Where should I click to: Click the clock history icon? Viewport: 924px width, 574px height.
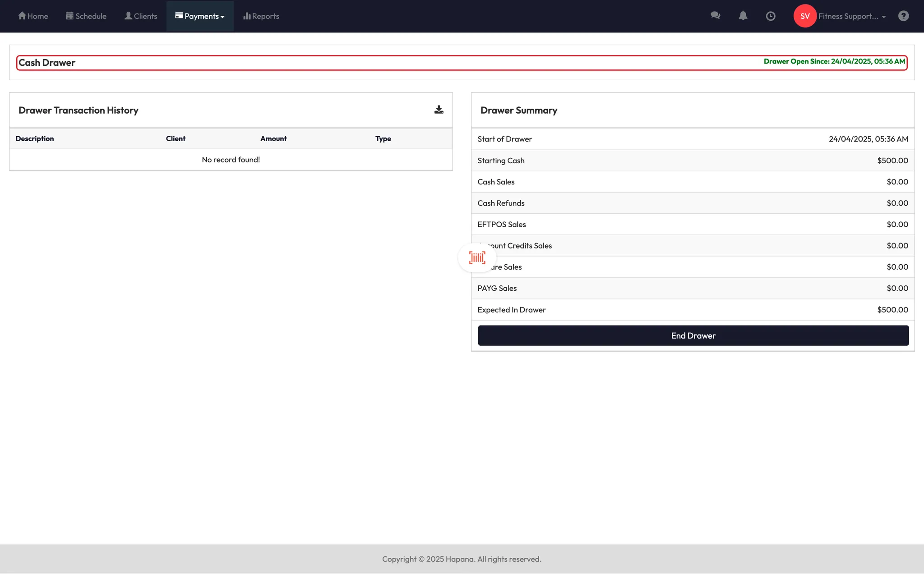pyautogui.click(x=771, y=16)
